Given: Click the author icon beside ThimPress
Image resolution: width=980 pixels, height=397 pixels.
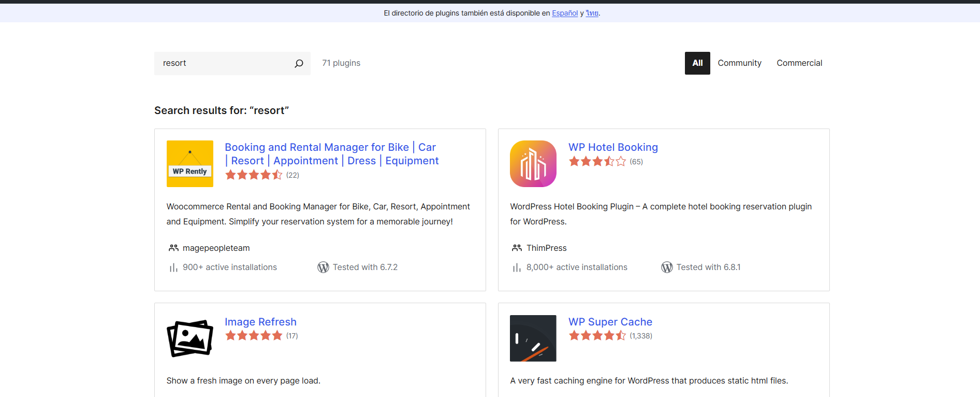Looking at the screenshot, I should click(517, 248).
